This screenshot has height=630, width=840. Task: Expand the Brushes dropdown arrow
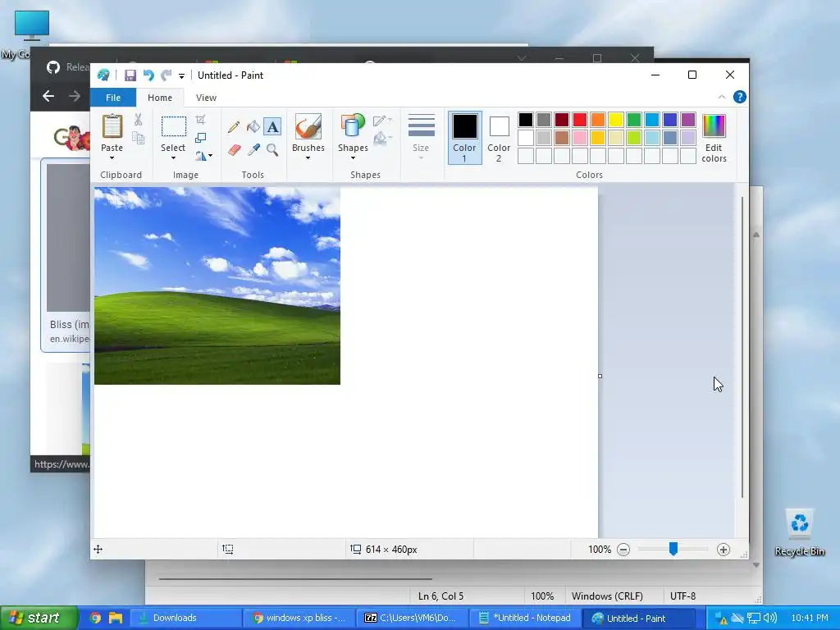308,158
